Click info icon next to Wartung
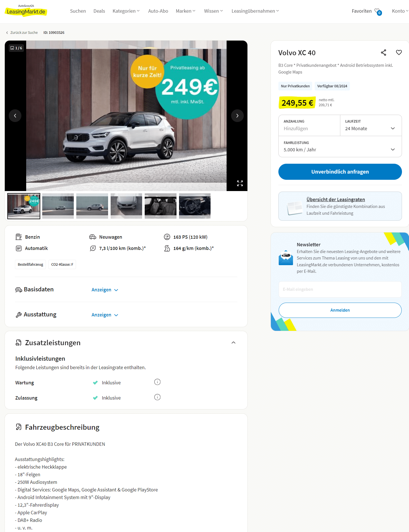Screen dimensions: 409x532 pyautogui.click(x=157, y=382)
